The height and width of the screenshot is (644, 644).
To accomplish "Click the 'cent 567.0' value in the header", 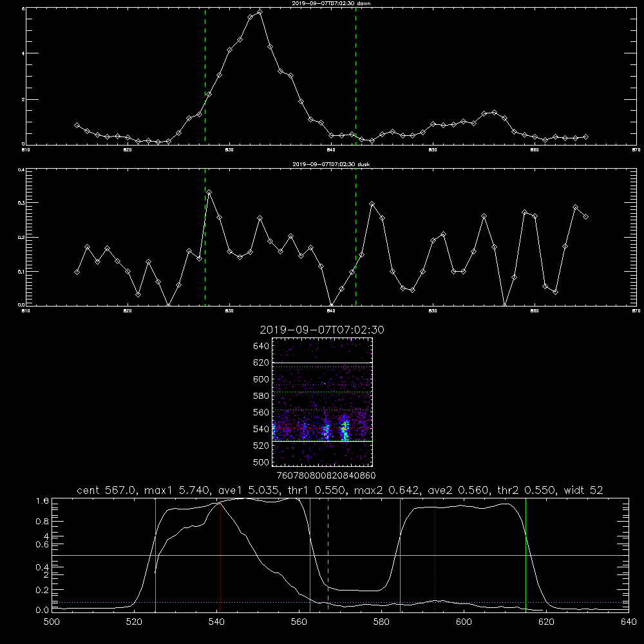I will 106,490.
